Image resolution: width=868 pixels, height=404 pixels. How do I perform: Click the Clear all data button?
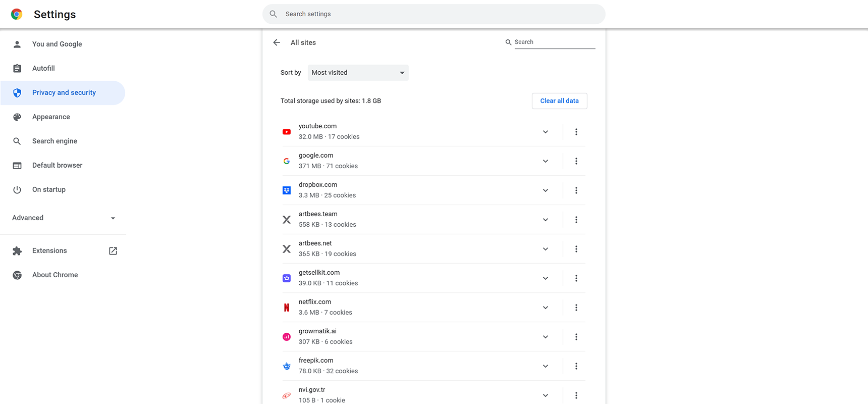(559, 101)
